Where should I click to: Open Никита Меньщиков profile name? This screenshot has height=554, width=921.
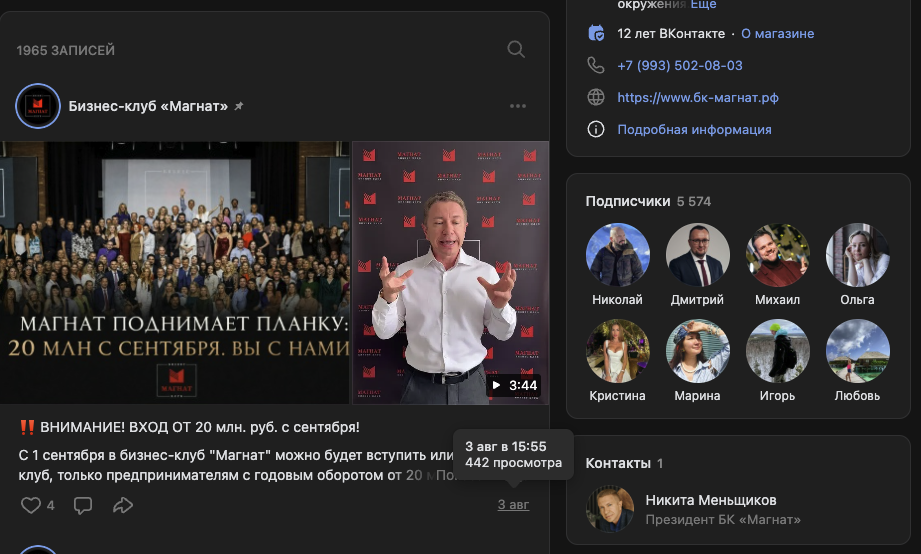point(711,500)
